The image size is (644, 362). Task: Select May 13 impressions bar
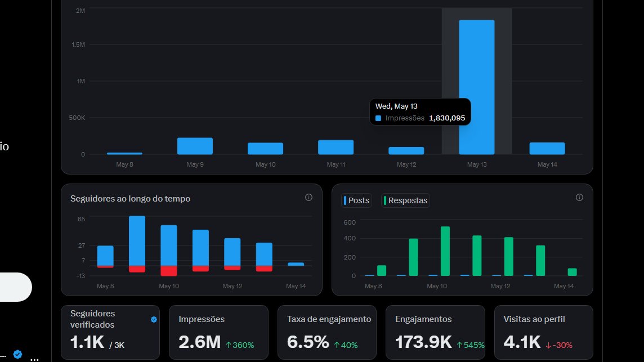(x=476, y=87)
